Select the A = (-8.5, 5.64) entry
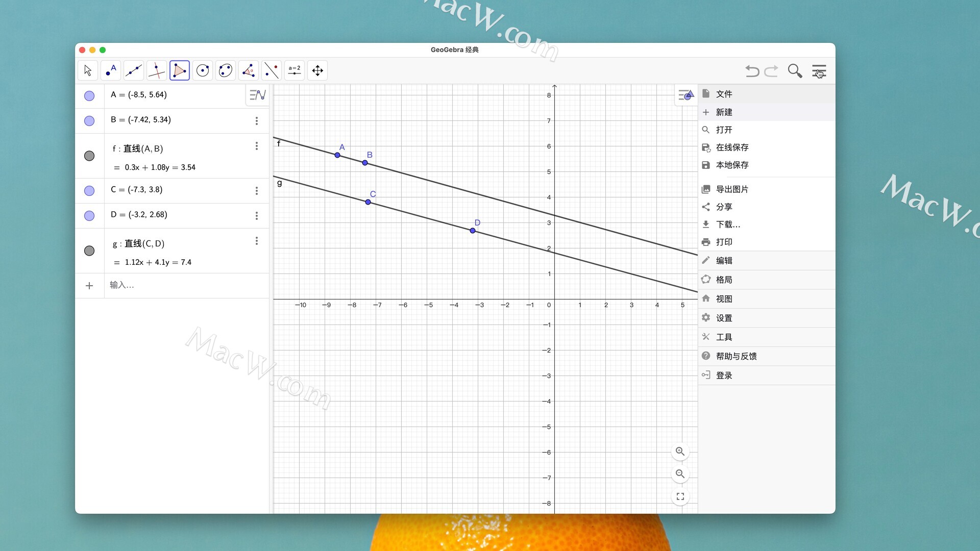The height and width of the screenshot is (551, 980). pos(139,95)
